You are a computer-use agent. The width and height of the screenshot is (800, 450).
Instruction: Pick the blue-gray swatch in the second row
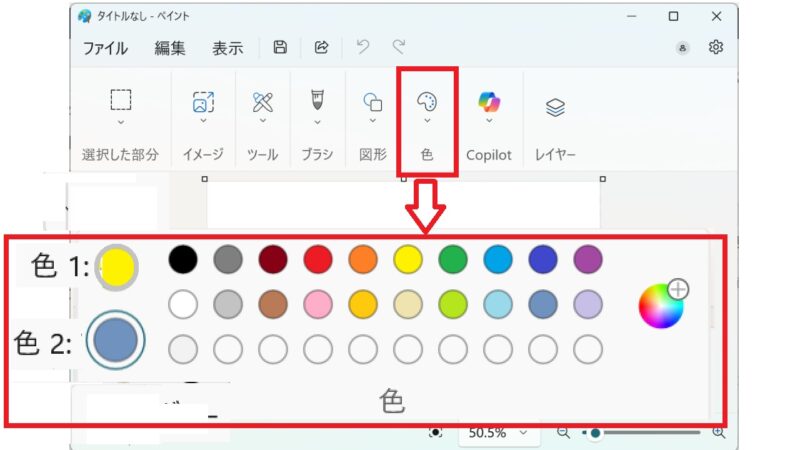click(543, 305)
